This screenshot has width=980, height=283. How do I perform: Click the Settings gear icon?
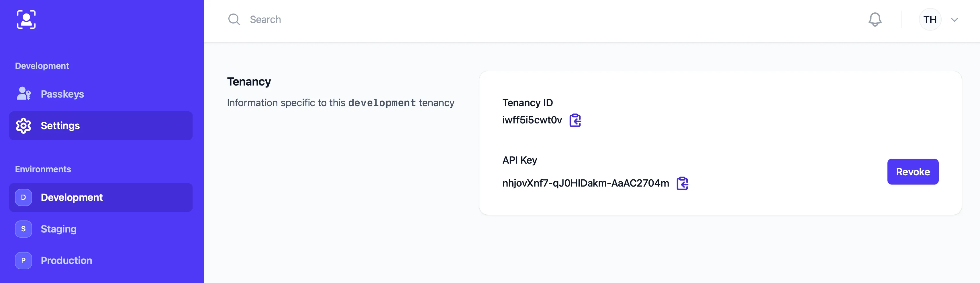[23, 126]
